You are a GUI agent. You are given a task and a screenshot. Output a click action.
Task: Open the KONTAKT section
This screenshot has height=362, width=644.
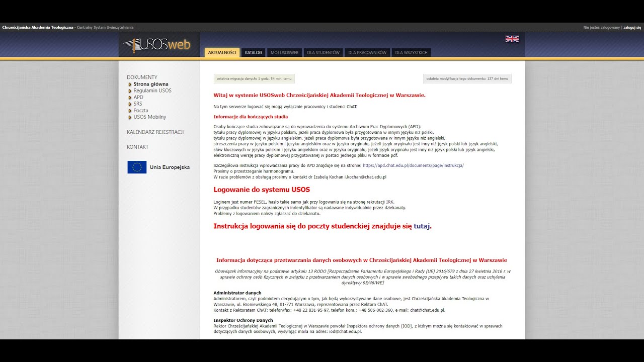pyautogui.click(x=137, y=147)
